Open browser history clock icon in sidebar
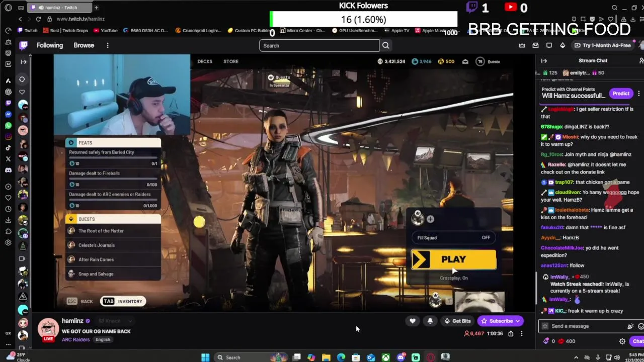644x362 pixels. point(8,209)
